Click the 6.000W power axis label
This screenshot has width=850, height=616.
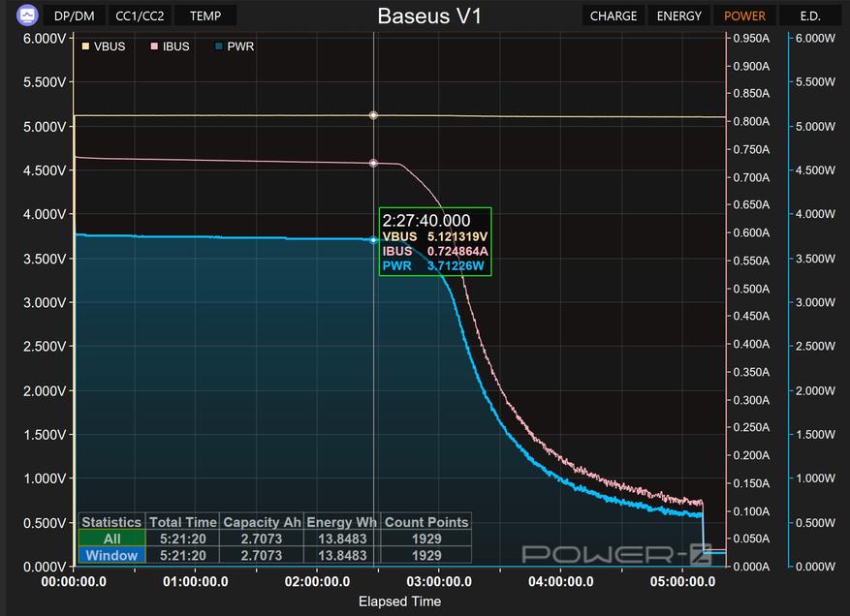coord(815,39)
